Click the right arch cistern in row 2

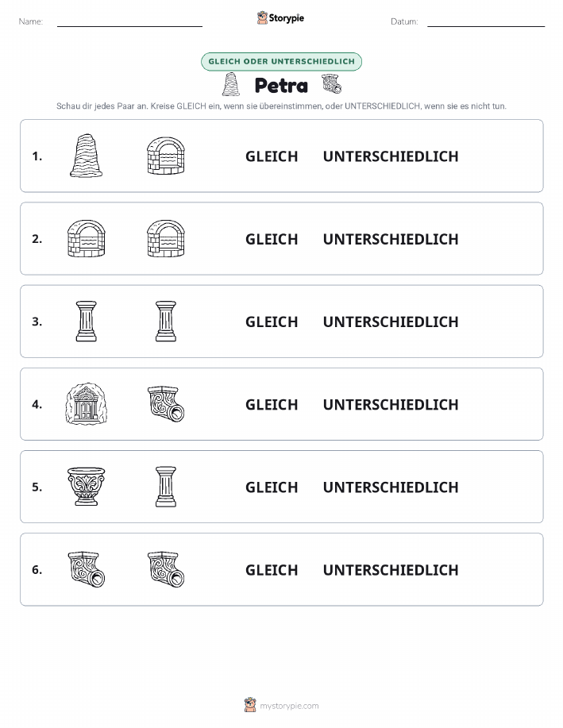tap(166, 239)
